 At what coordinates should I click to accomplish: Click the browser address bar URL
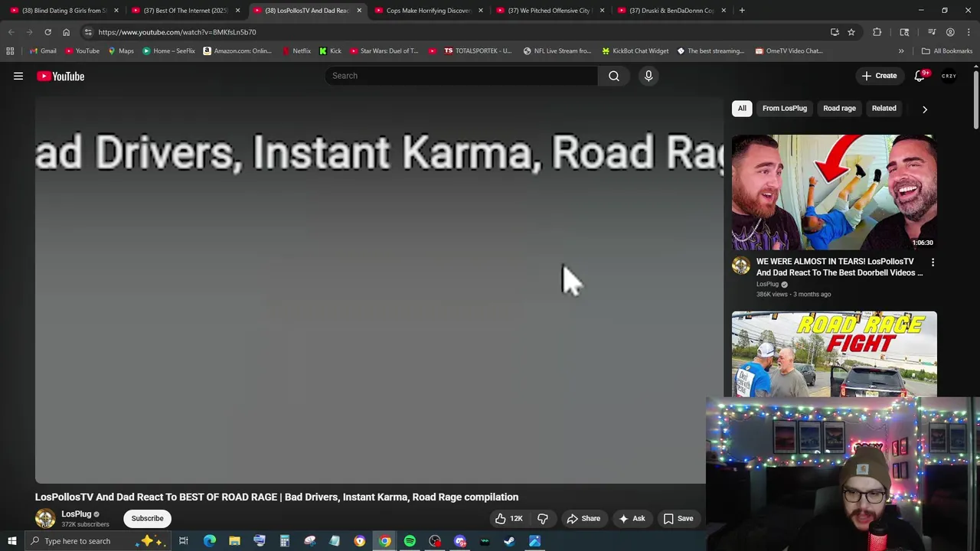[x=177, y=32]
